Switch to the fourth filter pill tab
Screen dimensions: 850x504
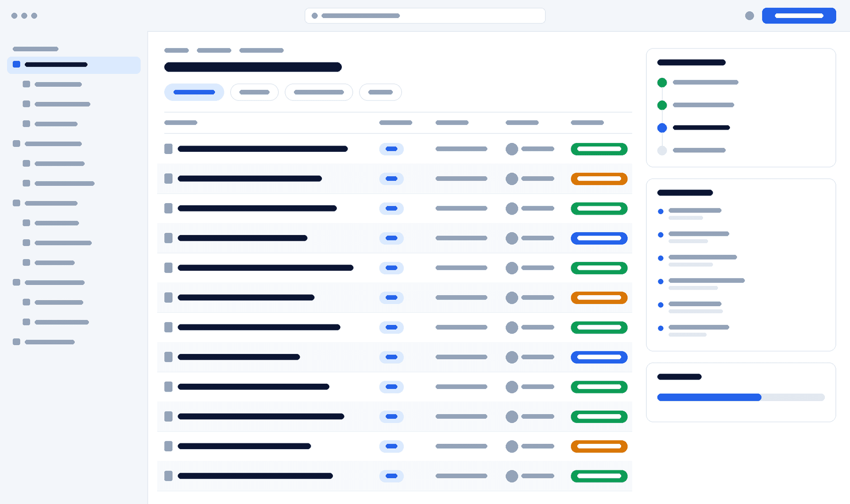pos(380,92)
